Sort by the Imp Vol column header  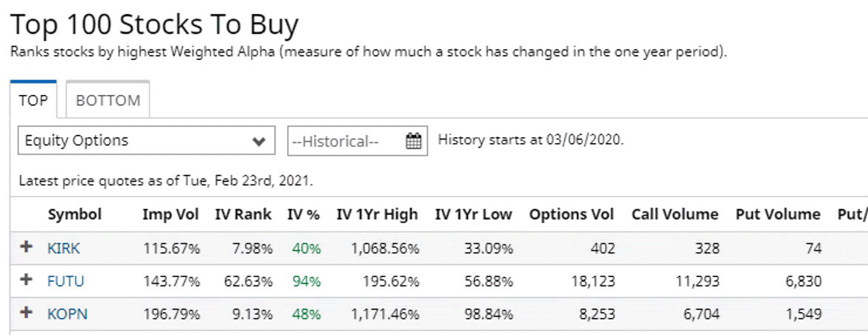170,215
